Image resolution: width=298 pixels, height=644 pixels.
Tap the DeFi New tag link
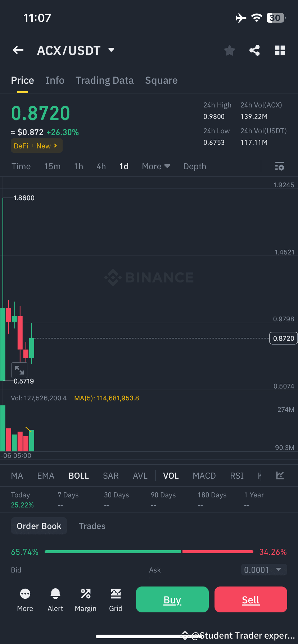pyautogui.click(x=36, y=146)
